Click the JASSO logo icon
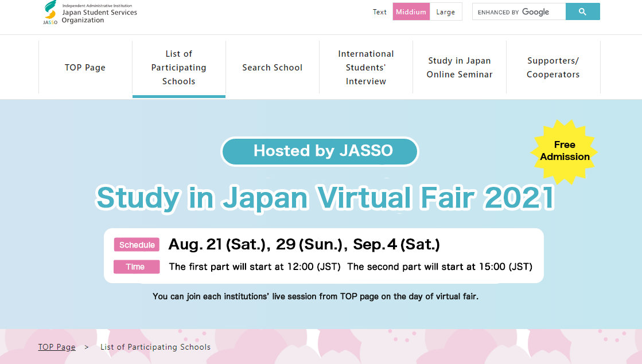The height and width of the screenshot is (364, 642). point(50,12)
